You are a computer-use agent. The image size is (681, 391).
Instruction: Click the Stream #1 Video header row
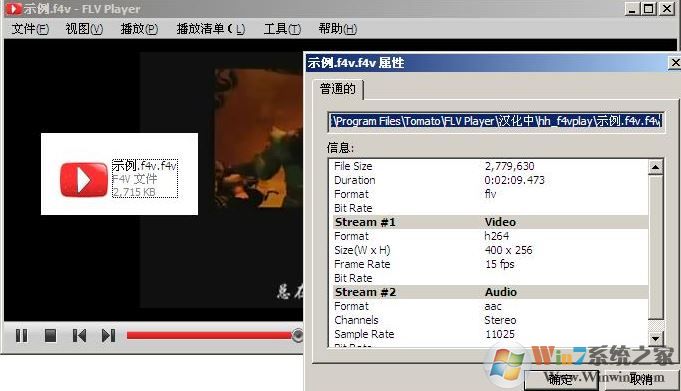(x=490, y=222)
